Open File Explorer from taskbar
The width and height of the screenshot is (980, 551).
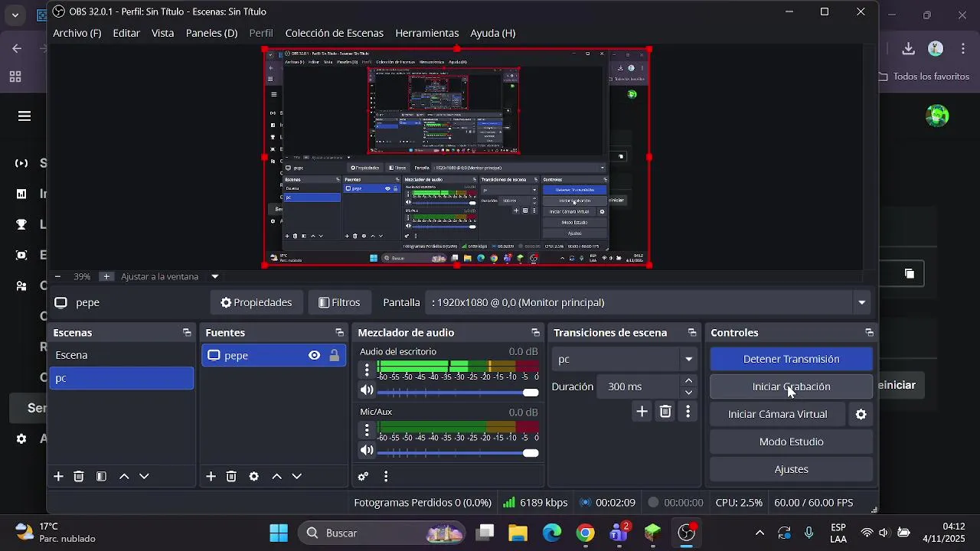518,533
